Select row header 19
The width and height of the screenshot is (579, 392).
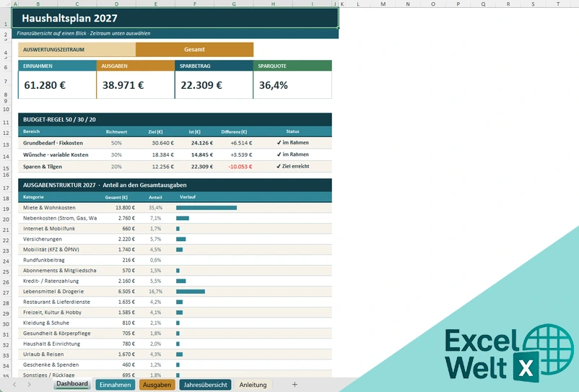click(6, 209)
